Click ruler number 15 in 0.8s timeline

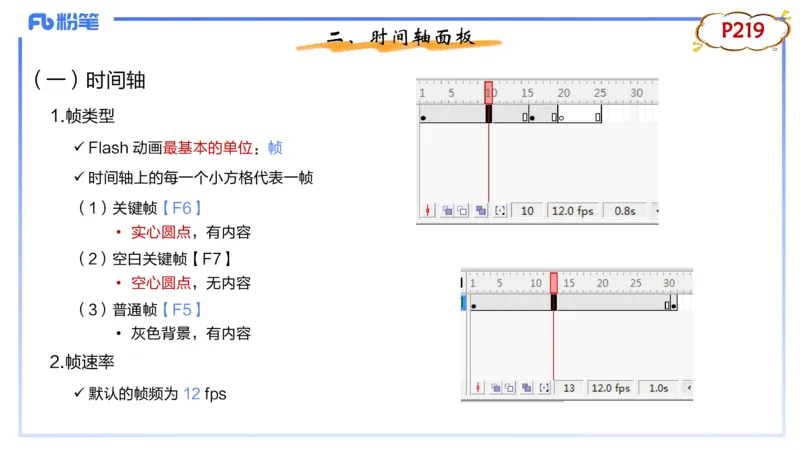pos(527,93)
